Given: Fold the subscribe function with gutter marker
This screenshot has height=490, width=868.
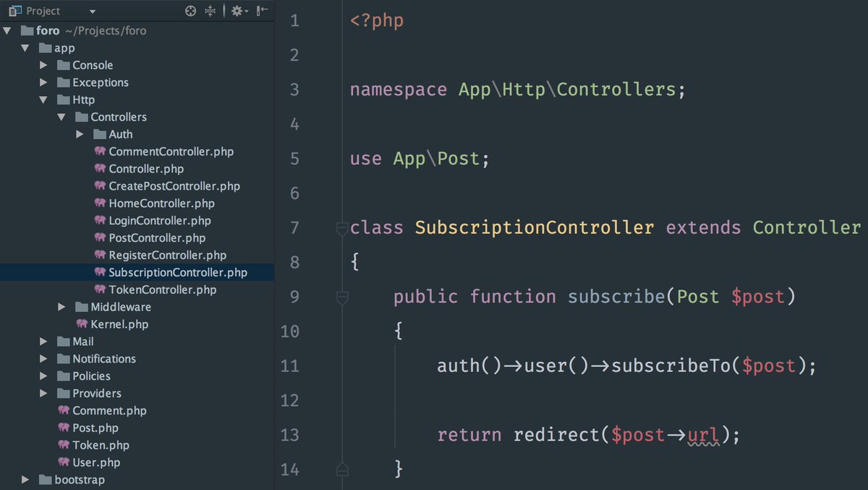Looking at the screenshot, I should (342, 297).
